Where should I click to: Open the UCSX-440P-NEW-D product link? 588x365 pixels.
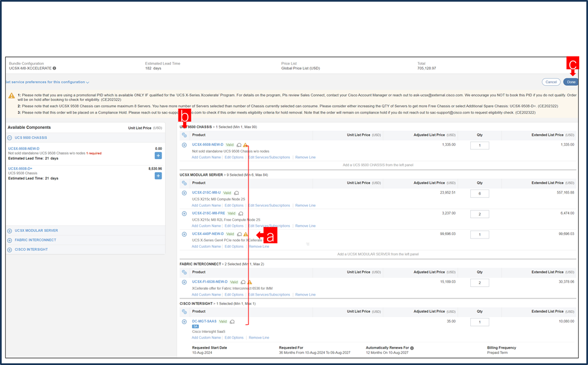pos(208,234)
